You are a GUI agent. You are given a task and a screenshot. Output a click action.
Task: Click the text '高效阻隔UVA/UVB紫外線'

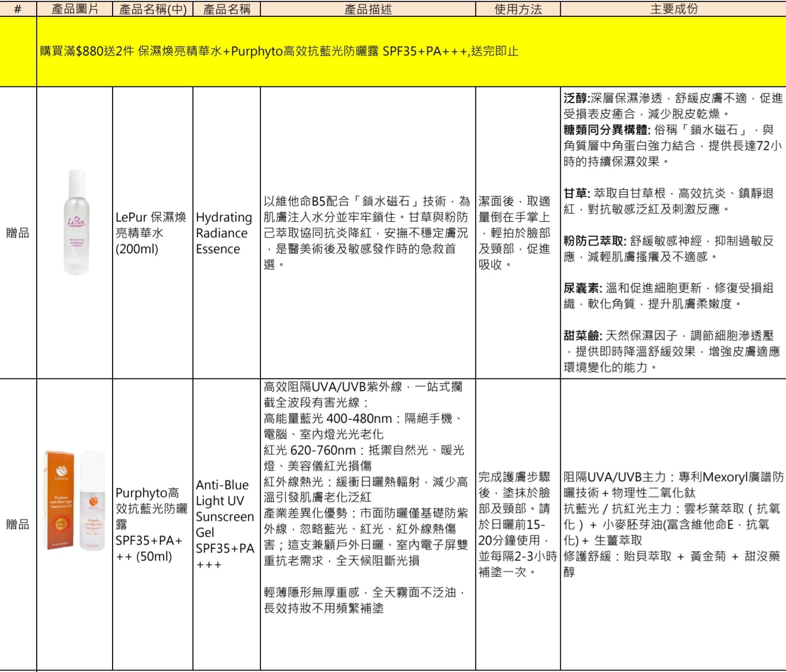click(x=333, y=387)
